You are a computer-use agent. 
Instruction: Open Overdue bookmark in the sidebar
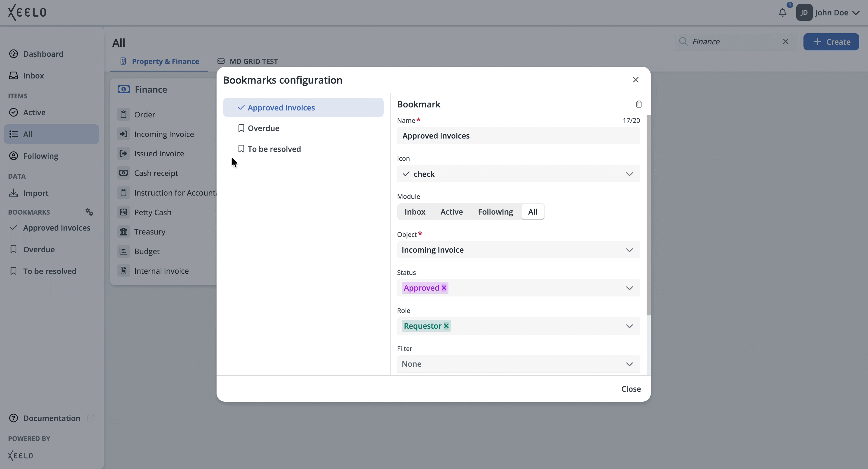[51, 250]
